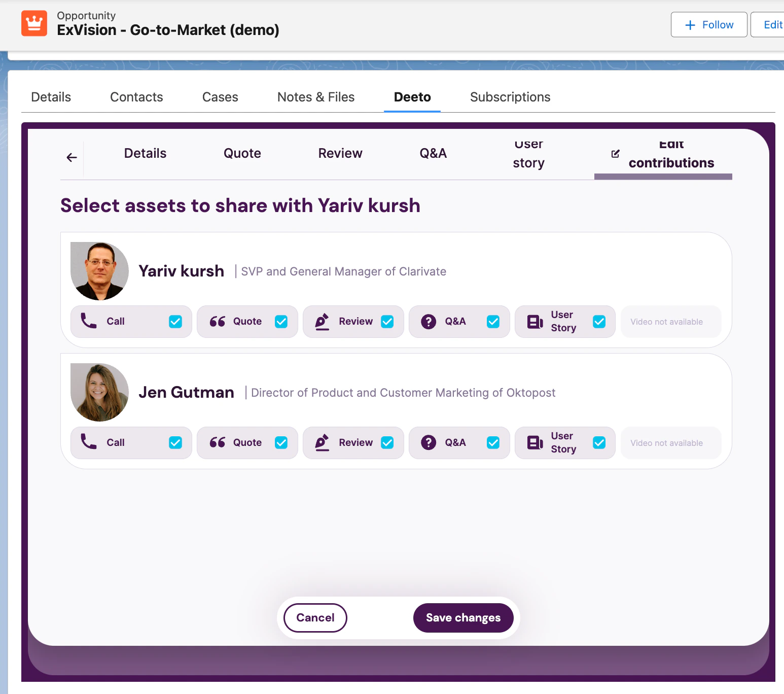Switch to the Quote tab in Deeto
The width and height of the screenshot is (784, 694).
point(242,153)
